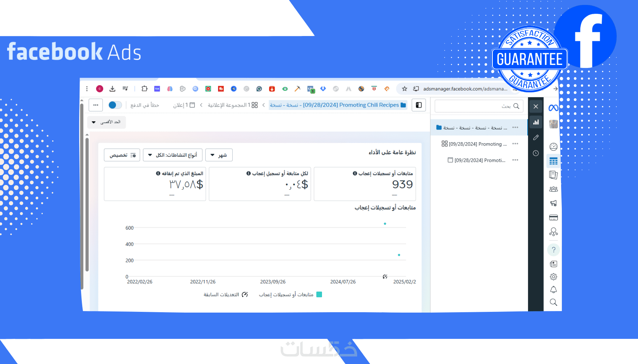This screenshot has width=638, height=364.
Task: Select the 1 المجموعة الإعلانية breadcrumb
Action: (233, 105)
